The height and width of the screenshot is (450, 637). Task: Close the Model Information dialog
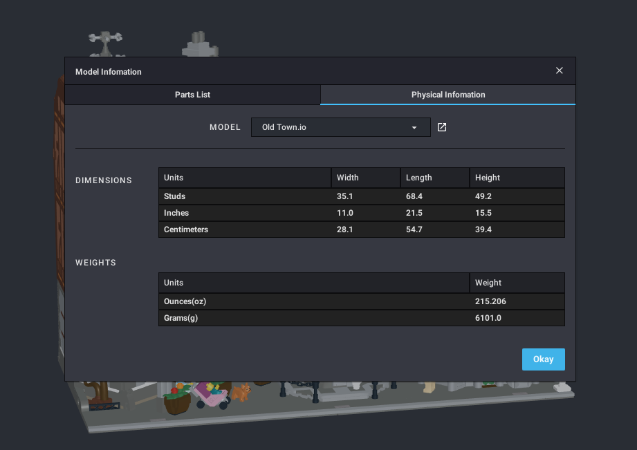pos(559,71)
